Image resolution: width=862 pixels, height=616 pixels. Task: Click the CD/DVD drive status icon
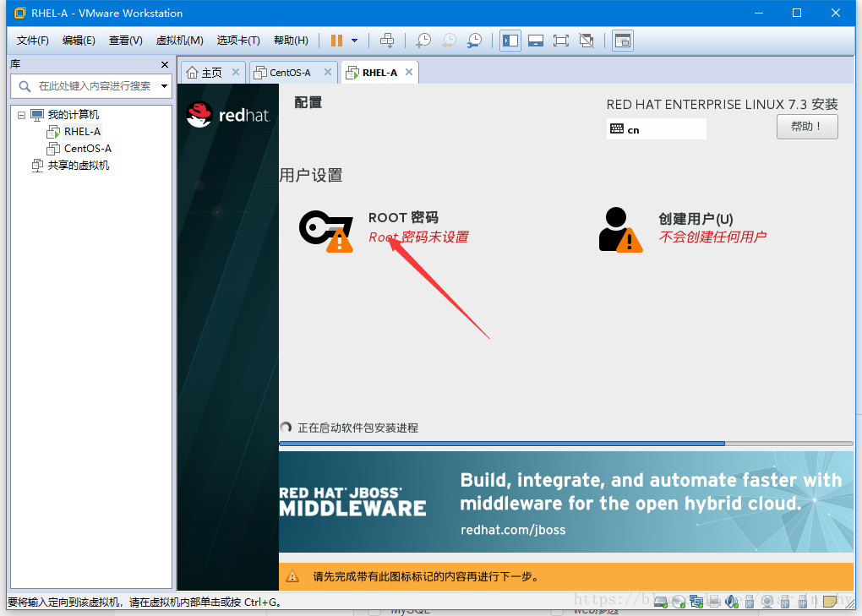coord(679,602)
